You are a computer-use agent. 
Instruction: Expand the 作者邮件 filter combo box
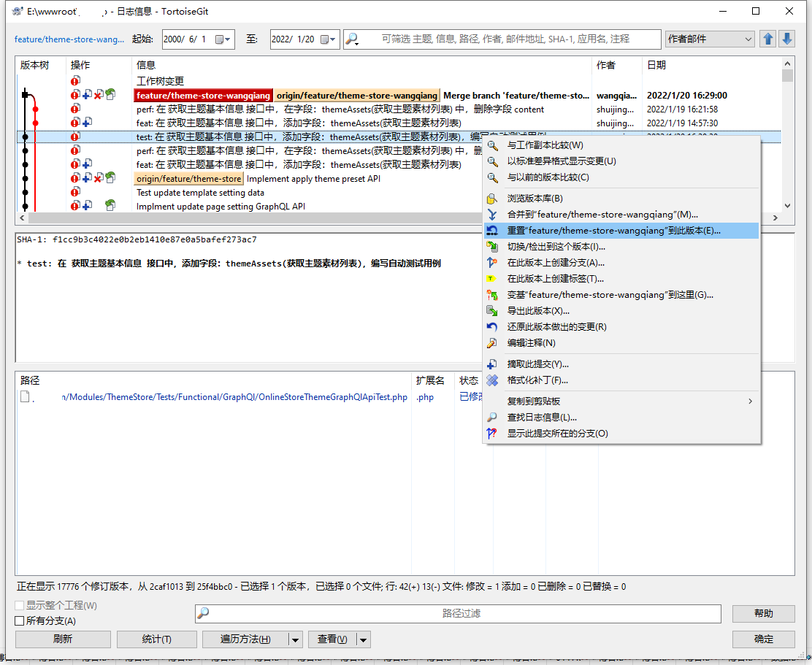[x=748, y=39]
